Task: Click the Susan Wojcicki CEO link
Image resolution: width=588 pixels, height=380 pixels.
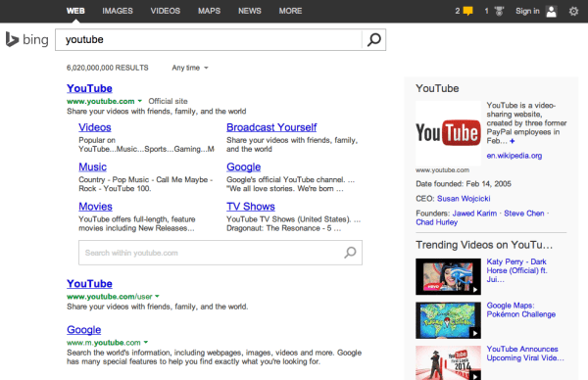Action: click(464, 199)
